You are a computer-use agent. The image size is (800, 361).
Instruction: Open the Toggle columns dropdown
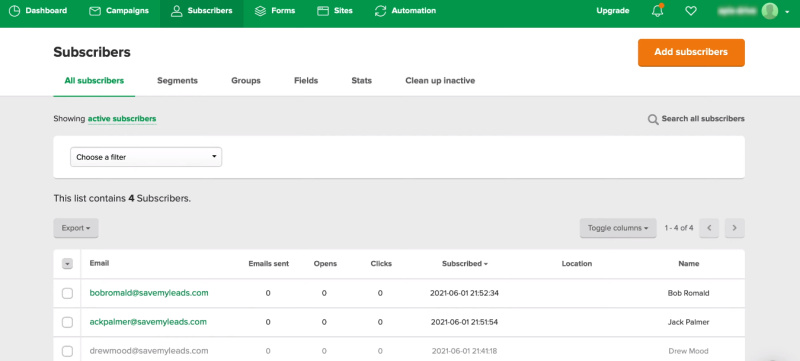618,228
